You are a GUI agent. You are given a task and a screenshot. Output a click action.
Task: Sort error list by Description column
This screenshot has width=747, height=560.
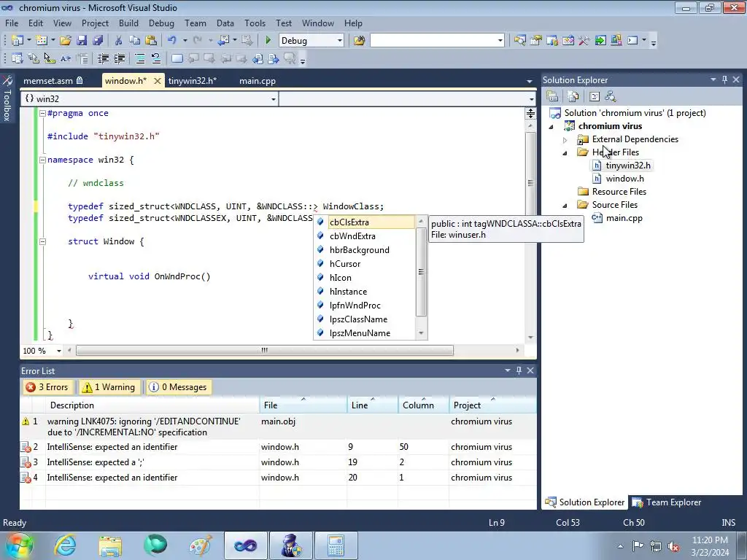coord(152,405)
